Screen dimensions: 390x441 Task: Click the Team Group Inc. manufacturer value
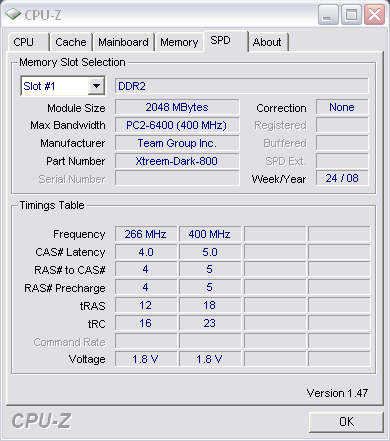coord(177,143)
